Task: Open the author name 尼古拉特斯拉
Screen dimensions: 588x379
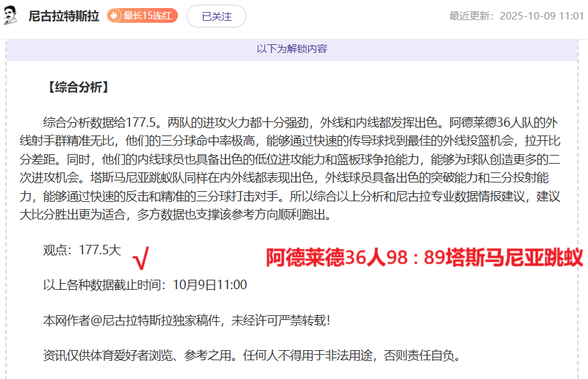Action: (x=64, y=16)
